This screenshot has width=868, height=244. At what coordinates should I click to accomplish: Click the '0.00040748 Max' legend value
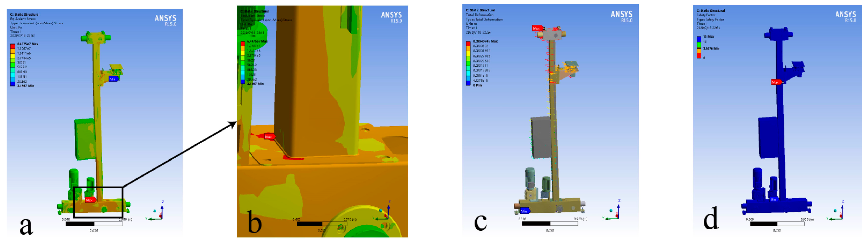click(x=485, y=41)
